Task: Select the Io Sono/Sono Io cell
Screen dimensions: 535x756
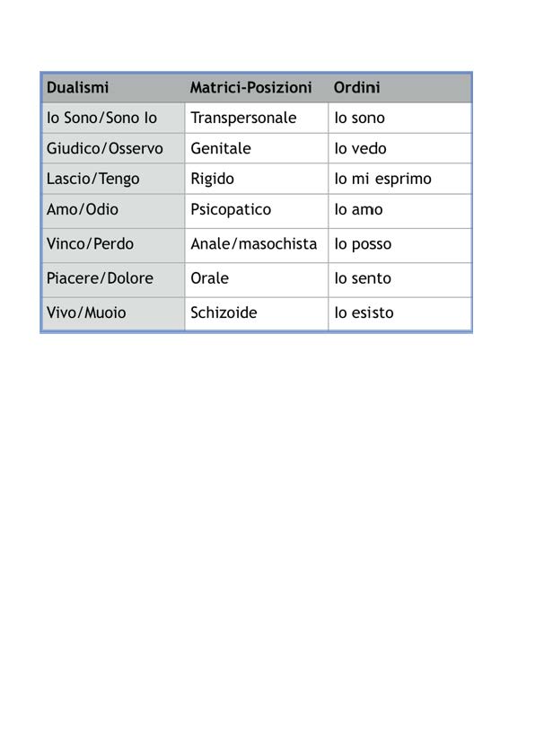Action: pos(113,118)
